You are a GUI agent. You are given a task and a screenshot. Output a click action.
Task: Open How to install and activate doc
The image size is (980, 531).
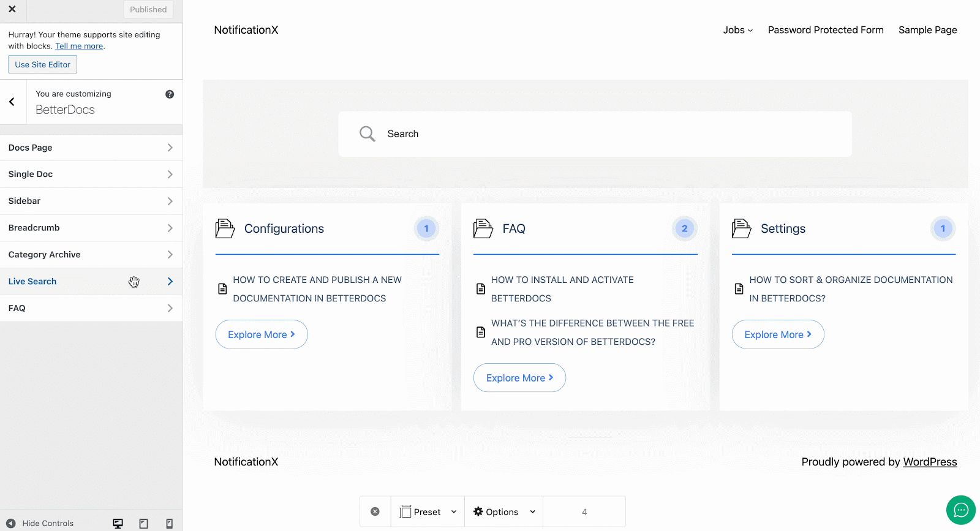562,289
